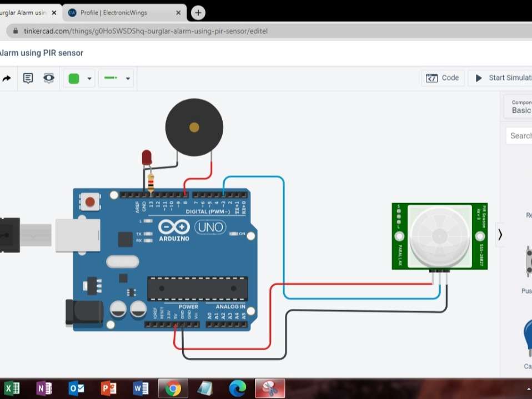Open wire type dropdown arrow

click(128, 79)
